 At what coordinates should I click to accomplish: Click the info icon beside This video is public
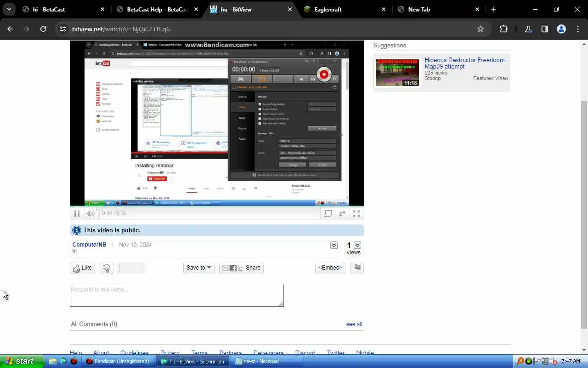(x=77, y=230)
